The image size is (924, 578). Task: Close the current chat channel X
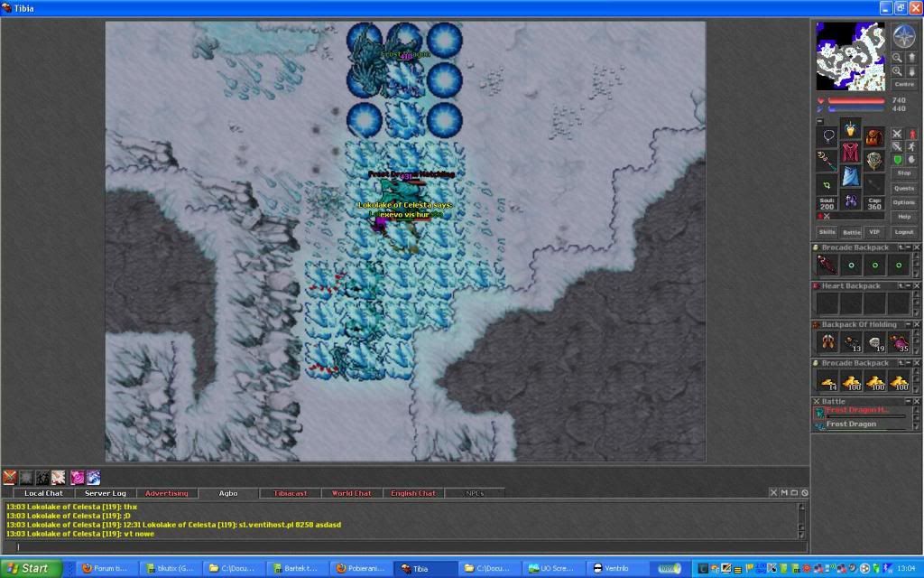point(773,492)
